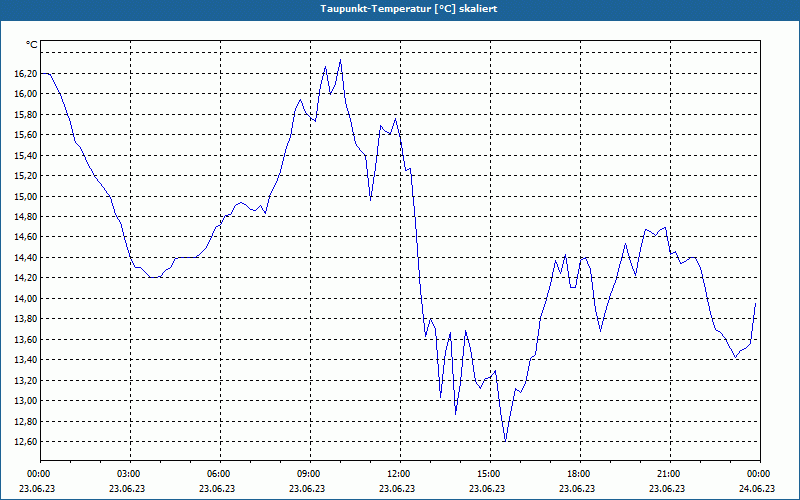This screenshot has height=500, width=800.
Task: Click the 14,40 y-axis value
Action: [25, 258]
